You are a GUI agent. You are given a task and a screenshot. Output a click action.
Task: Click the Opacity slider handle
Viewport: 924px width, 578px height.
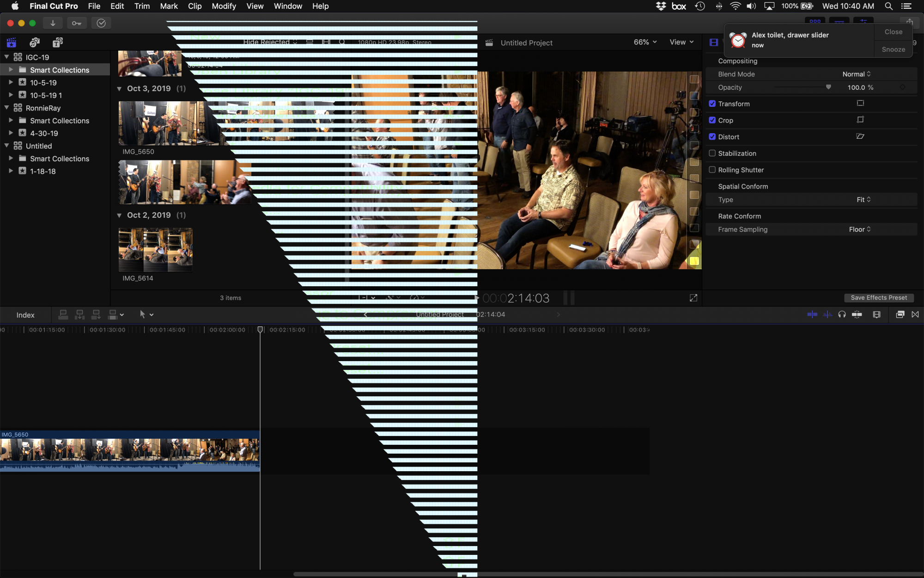tap(828, 87)
